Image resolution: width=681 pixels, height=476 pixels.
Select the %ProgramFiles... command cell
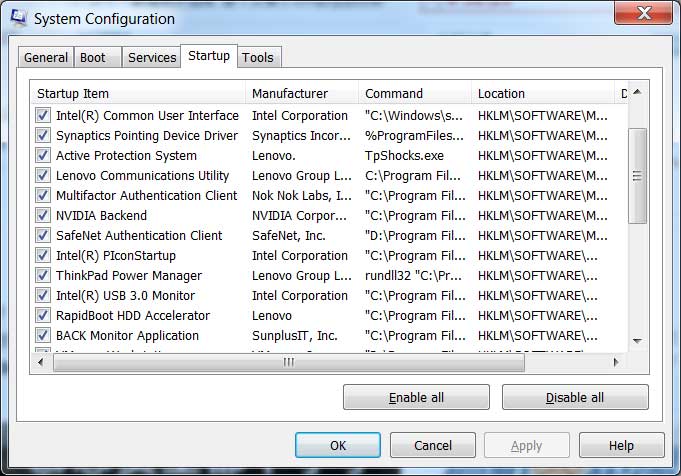pos(414,136)
